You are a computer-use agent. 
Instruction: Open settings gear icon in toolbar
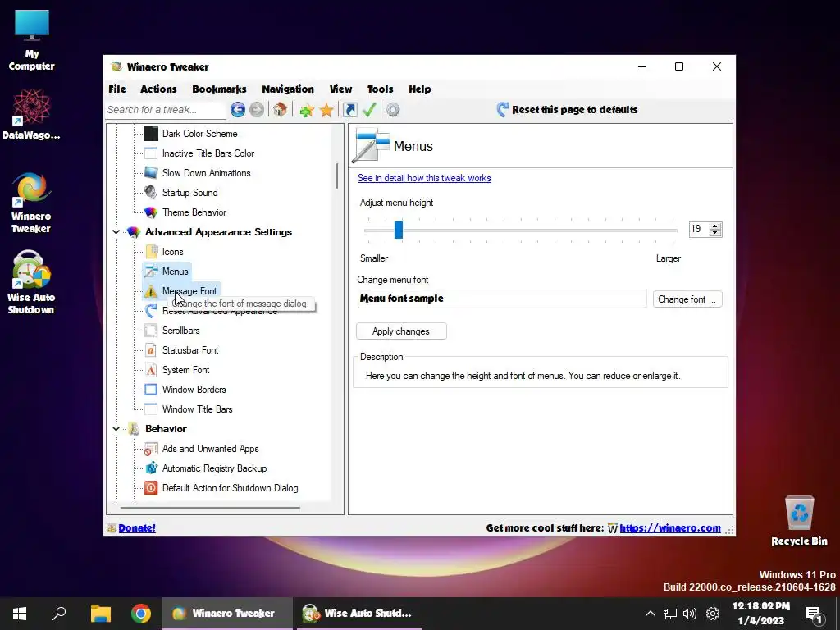393,110
